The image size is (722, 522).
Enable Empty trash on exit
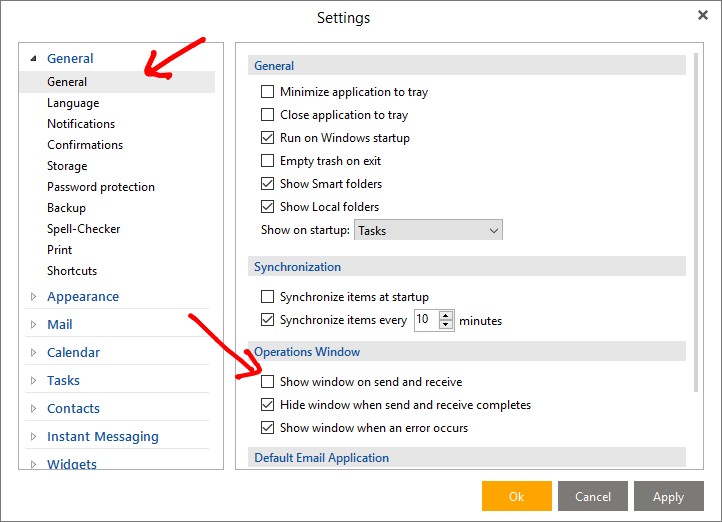(267, 161)
